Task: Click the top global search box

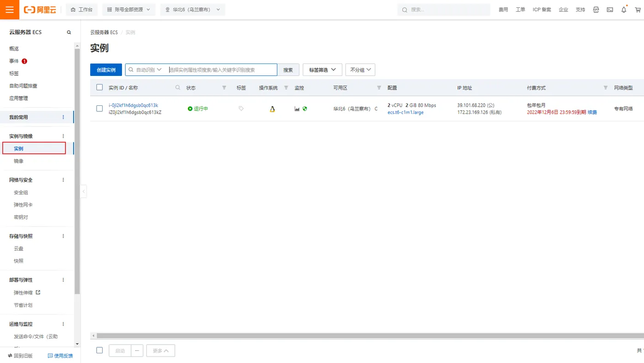Action: [444, 10]
